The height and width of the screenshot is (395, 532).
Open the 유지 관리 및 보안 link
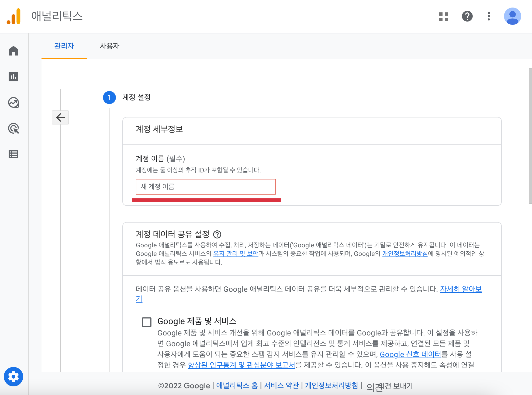[236, 254]
